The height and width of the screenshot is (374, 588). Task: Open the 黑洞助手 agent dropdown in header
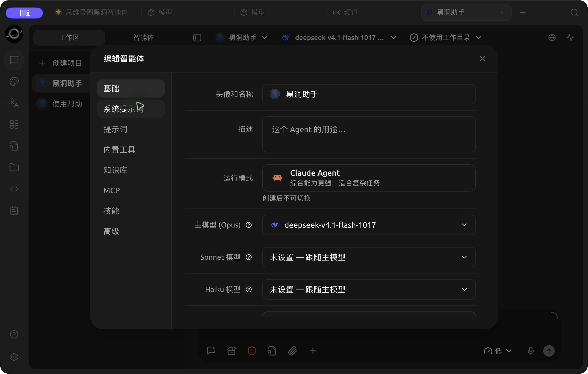pyautogui.click(x=241, y=38)
